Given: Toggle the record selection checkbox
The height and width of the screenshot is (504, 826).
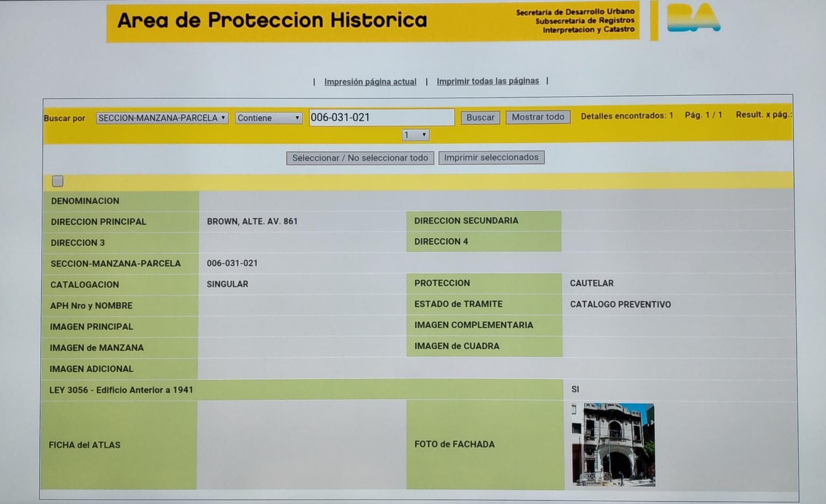Looking at the screenshot, I should tap(57, 181).
